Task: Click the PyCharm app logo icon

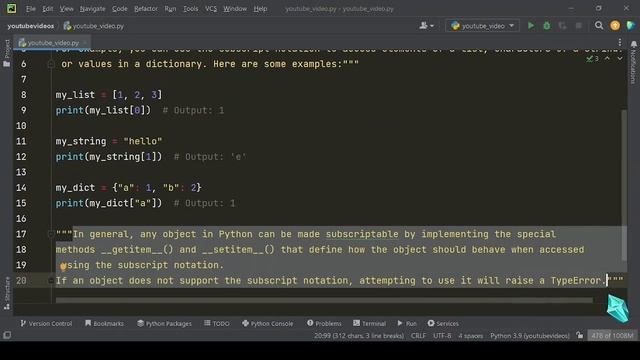Action: pos(11,8)
